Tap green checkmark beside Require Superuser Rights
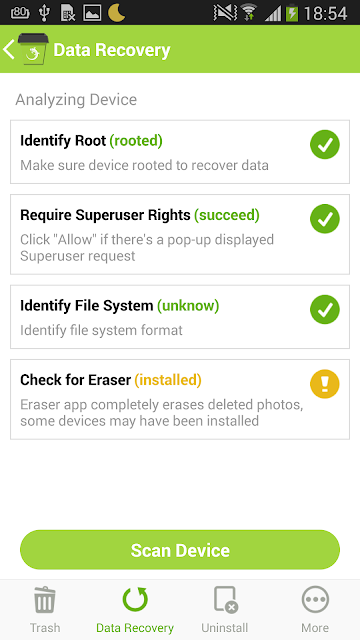Screen dimensions: 360x640 (x=325, y=219)
